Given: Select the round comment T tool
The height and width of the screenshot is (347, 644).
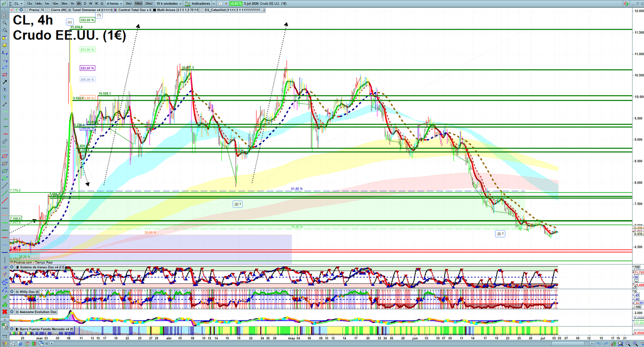Looking at the screenshot, I should [4, 97].
